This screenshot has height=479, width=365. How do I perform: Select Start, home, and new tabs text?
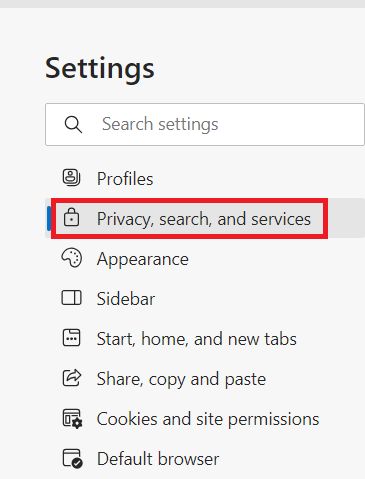click(x=197, y=339)
